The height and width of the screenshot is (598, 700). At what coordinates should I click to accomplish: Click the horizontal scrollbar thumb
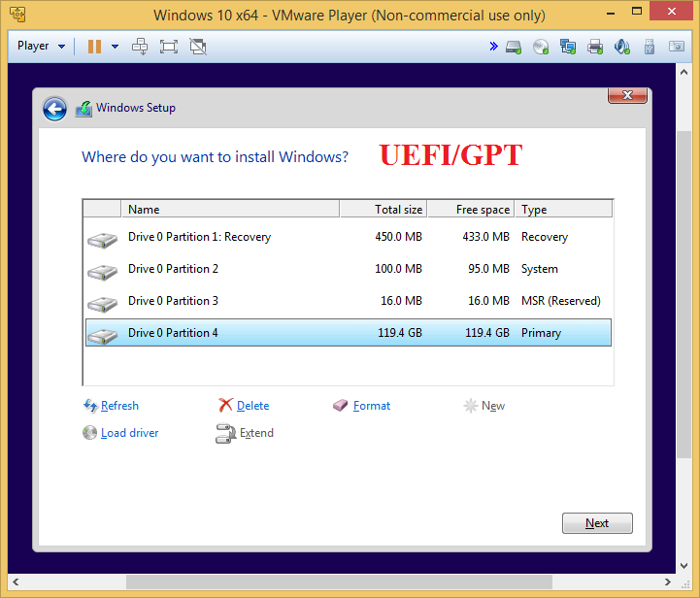point(339,581)
